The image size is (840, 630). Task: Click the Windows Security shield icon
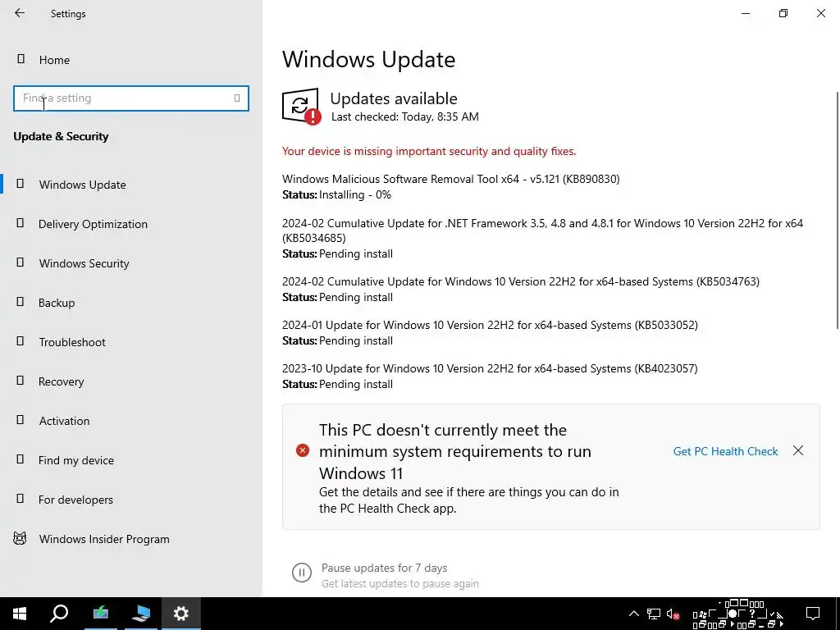point(21,262)
